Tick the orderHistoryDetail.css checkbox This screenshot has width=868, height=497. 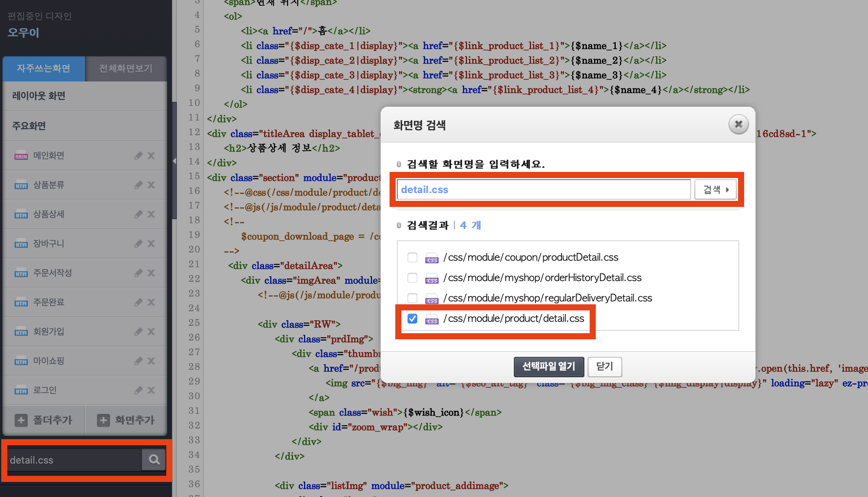pyautogui.click(x=412, y=278)
